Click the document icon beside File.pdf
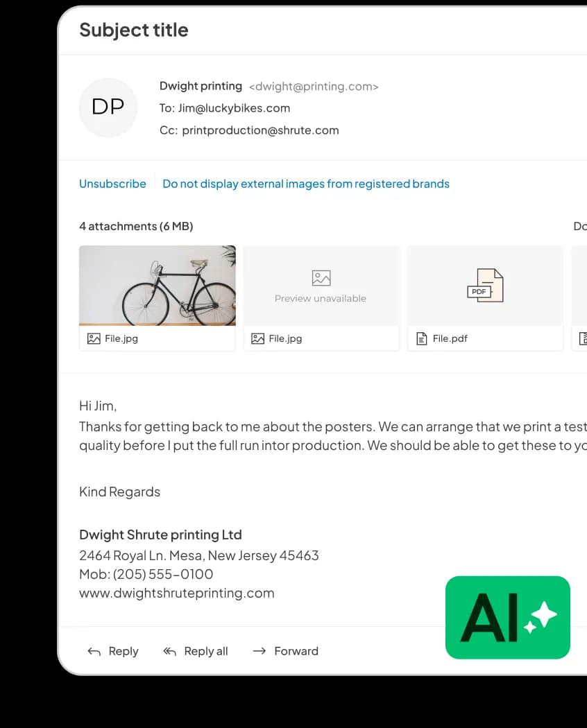Screen dimensions: 587x728 pos(421,338)
